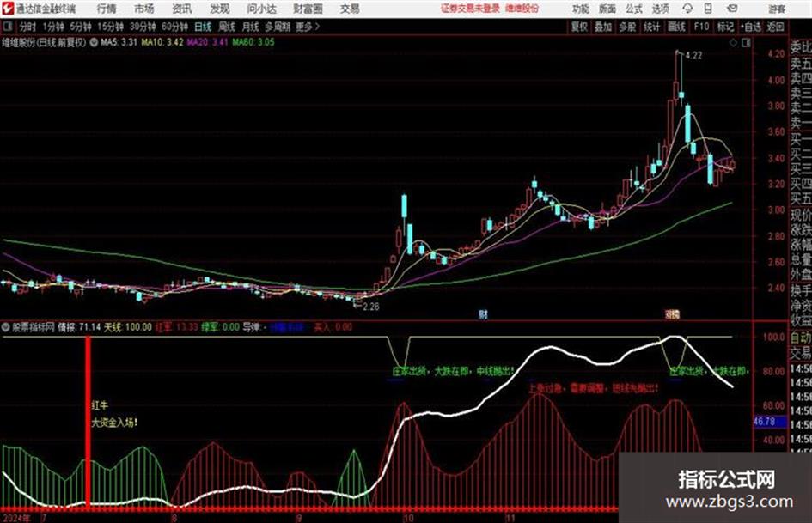Screen dimensions: 812x523
Task: Open the 复权 adjustment options
Action: click(579, 27)
